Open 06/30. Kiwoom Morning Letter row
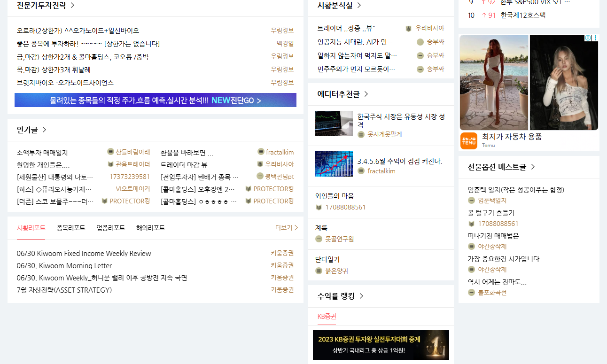The image size is (607, 364). click(x=64, y=266)
